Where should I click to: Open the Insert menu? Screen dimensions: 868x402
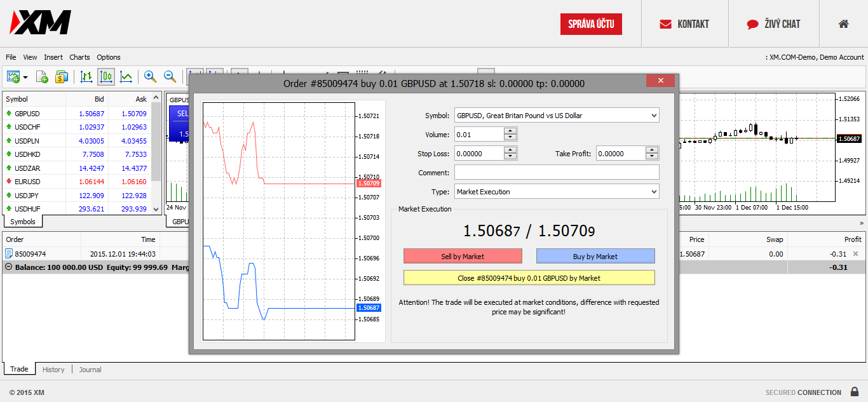point(53,57)
